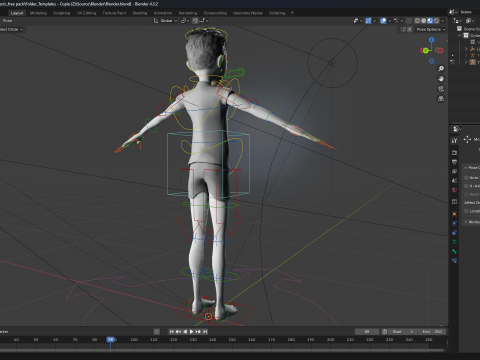This screenshot has height=360, width=480.
Task: Open the Output properties tab icon
Action: pos(454,162)
